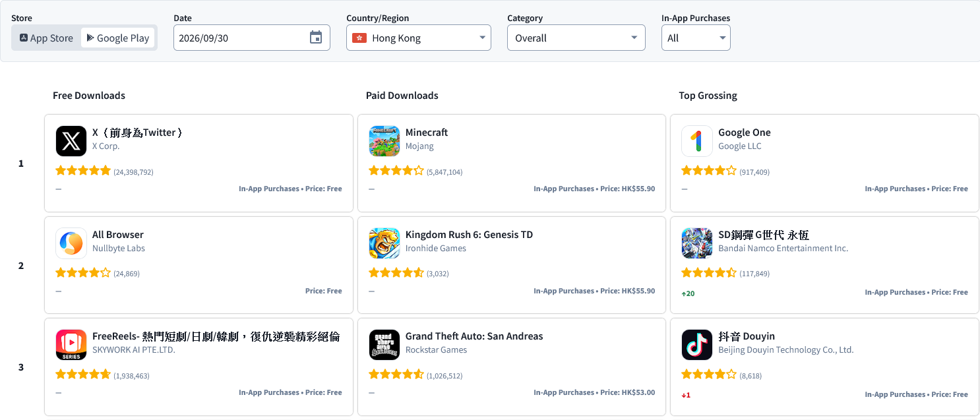Click the HK$53.00 price text
Viewport: 980px width, 420px height.
point(638,392)
